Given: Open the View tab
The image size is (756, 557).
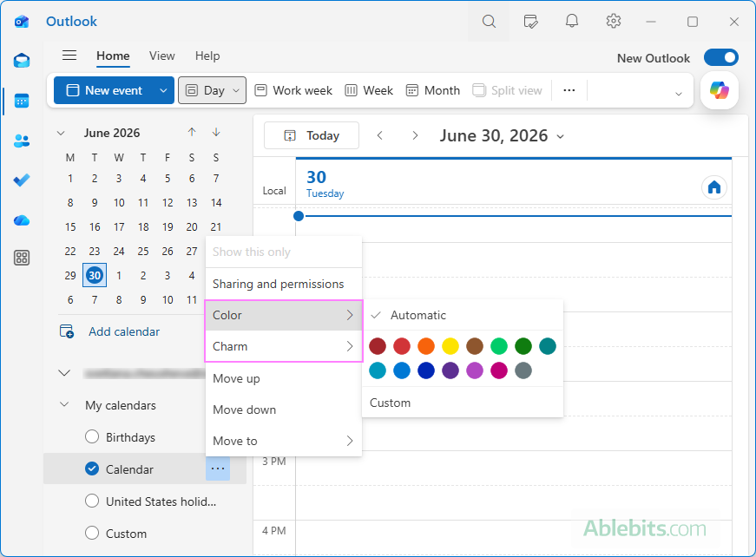Looking at the screenshot, I should [162, 56].
